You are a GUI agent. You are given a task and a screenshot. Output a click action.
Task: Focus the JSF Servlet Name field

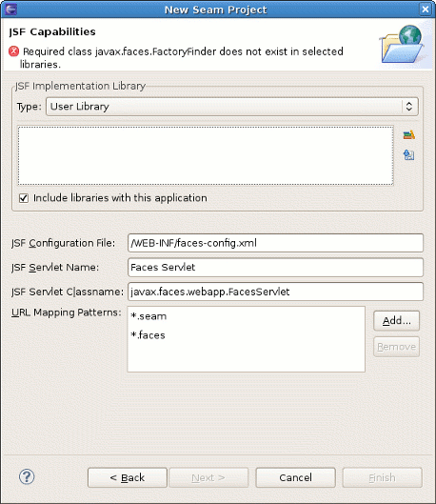[x=275, y=268]
